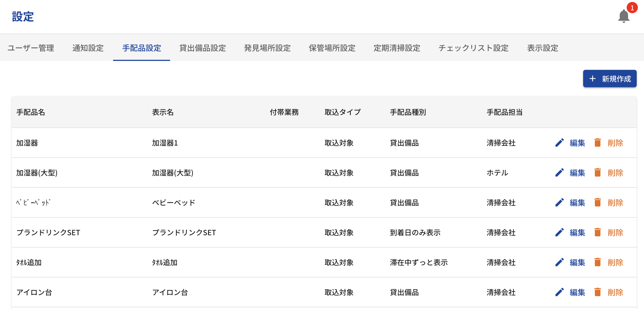Click the trash icon for 加湿器 row
This screenshot has width=644, height=309.
(x=597, y=143)
